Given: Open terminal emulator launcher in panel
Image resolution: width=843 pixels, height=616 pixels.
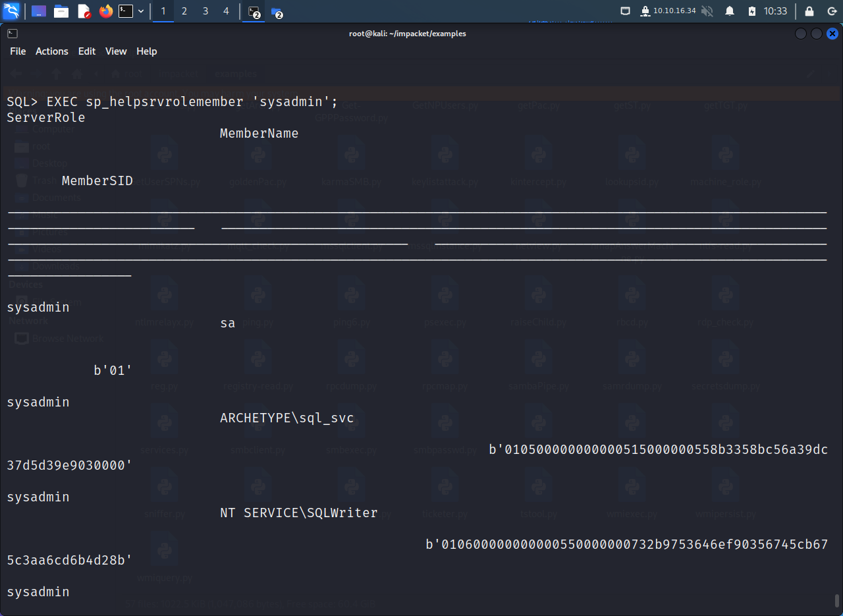Looking at the screenshot, I should pyautogui.click(x=126, y=11).
